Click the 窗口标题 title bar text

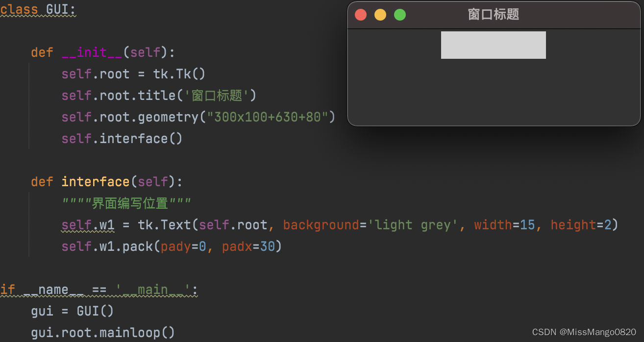coord(494,14)
